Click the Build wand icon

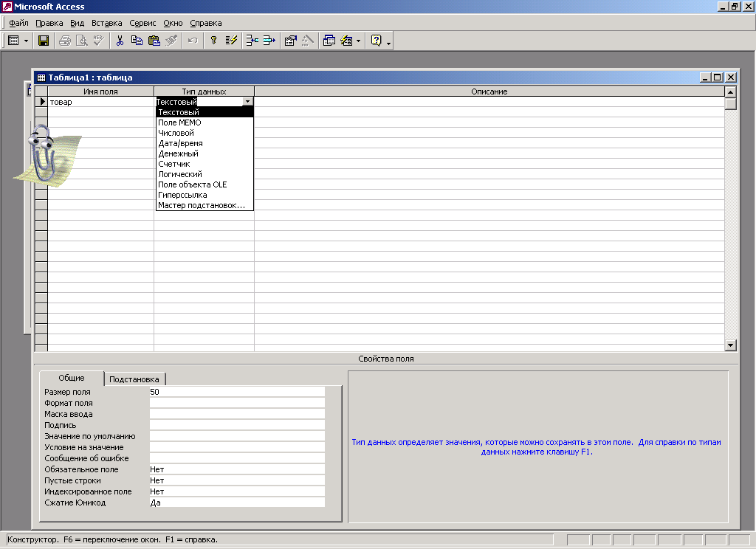308,41
